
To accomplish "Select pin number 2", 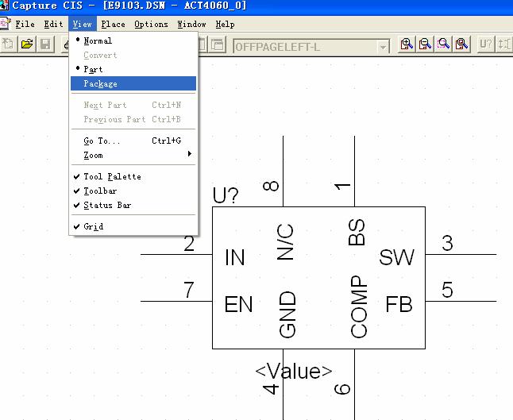I will (189, 244).
